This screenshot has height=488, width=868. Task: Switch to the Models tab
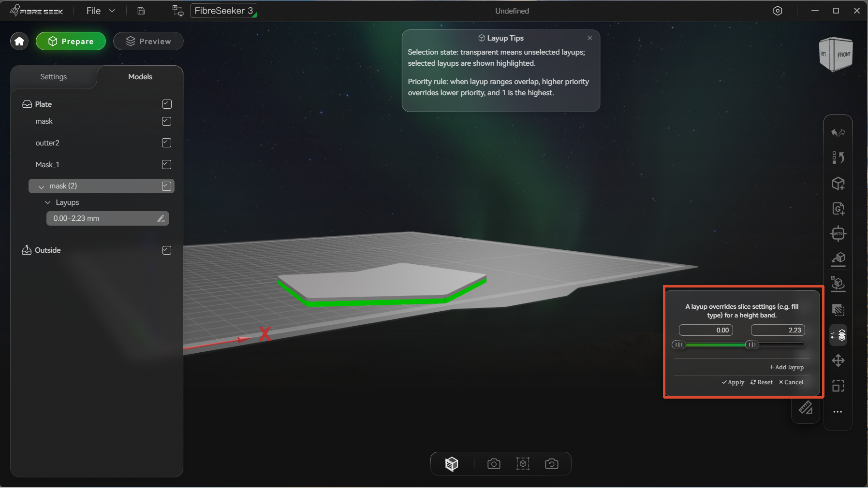[x=140, y=77]
